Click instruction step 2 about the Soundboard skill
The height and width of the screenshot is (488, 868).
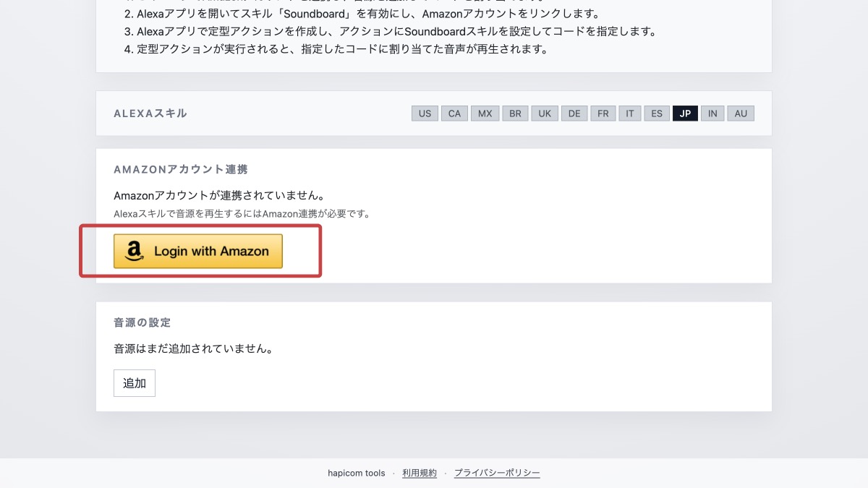pos(361,14)
